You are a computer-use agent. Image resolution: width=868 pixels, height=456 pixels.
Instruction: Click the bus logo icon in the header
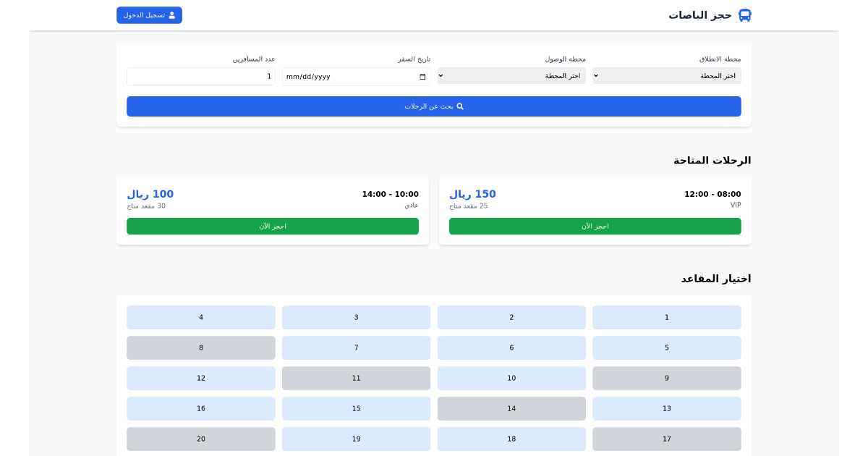click(745, 14)
